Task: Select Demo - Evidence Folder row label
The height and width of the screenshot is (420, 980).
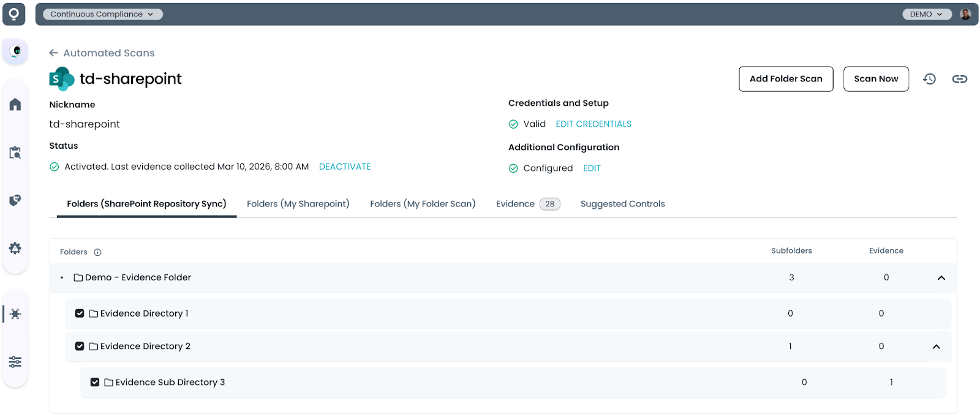Action: click(138, 278)
